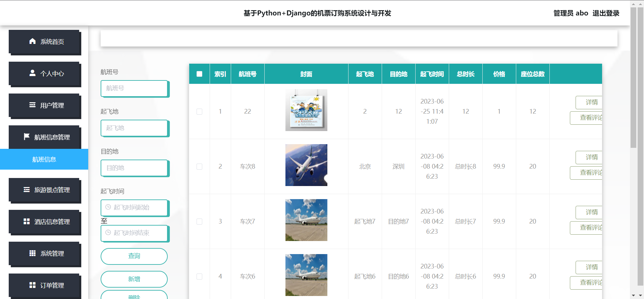Image resolution: width=644 pixels, height=299 pixels.
Task: Click the list icon beside 旅游景点管理
Action: (26, 190)
